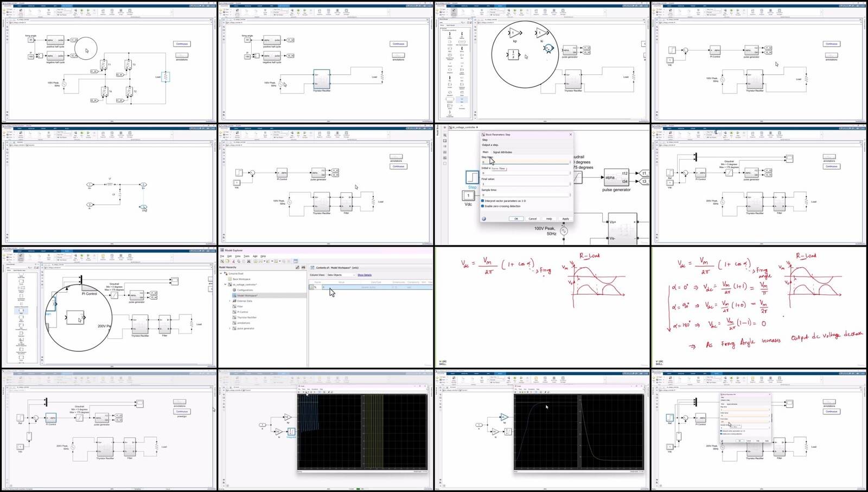Select the pulse generator block next to Step dialog
868x492 pixels.
click(x=616, y=178)
